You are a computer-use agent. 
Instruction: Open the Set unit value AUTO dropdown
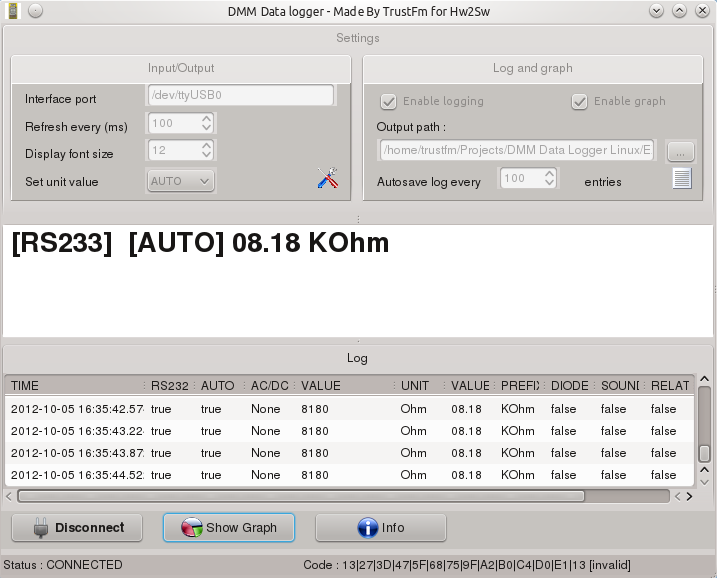(181, 181)
